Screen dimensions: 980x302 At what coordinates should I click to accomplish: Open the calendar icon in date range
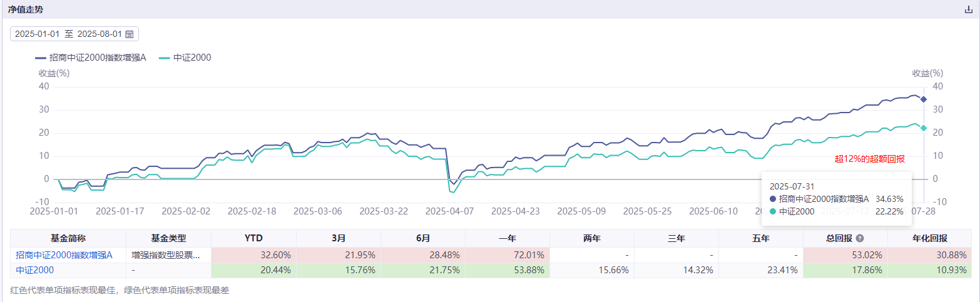point(130,34)
